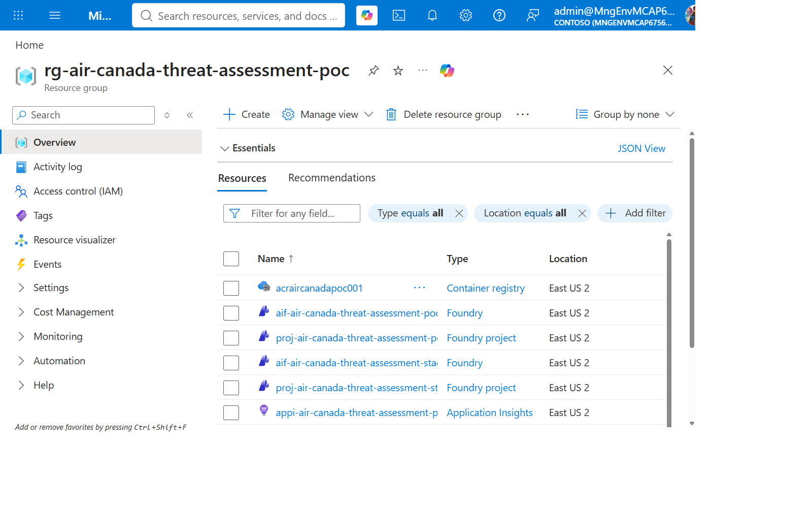
Task: Click Filter for any field input
Action: 292,213
